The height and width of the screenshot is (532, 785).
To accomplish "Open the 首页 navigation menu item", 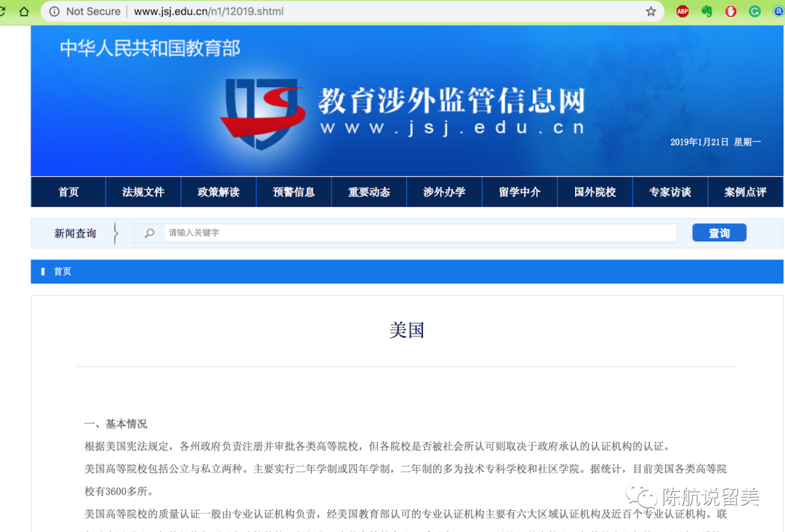I will click(68, 193).
